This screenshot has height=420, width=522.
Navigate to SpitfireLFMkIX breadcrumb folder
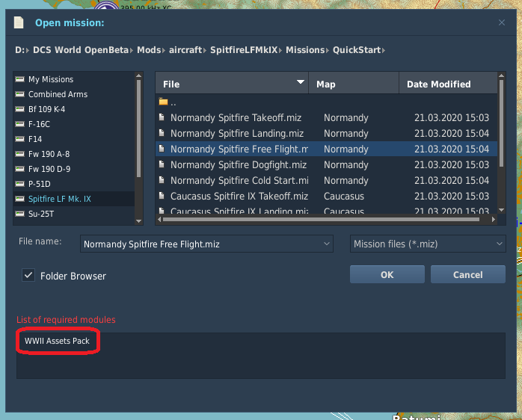(244, 50)
